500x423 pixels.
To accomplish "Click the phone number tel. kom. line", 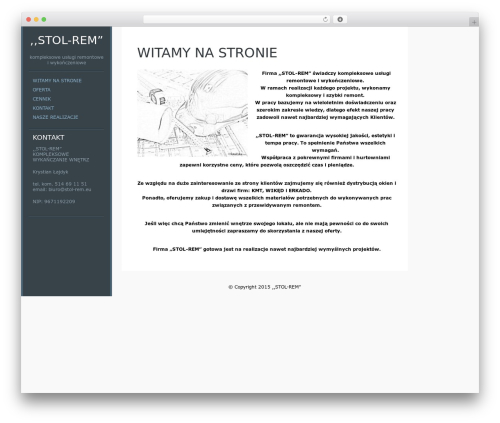I will pyautogui.click(x=60, y=184).
